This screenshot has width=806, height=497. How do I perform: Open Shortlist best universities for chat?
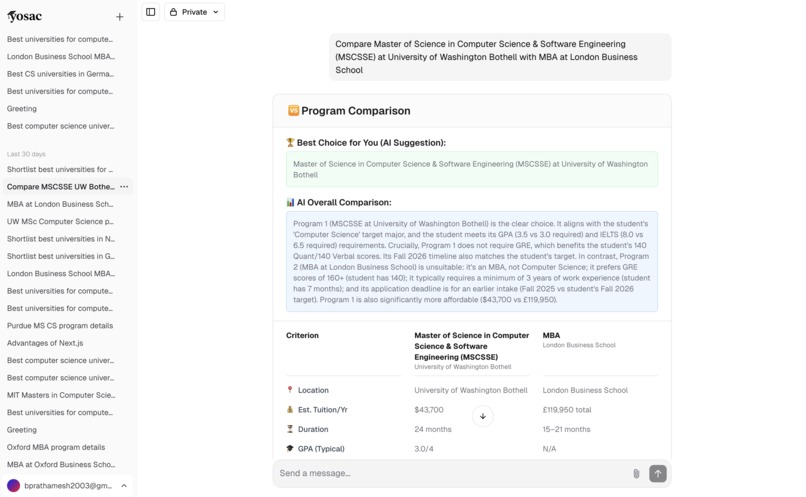click(x=60, y=170)
